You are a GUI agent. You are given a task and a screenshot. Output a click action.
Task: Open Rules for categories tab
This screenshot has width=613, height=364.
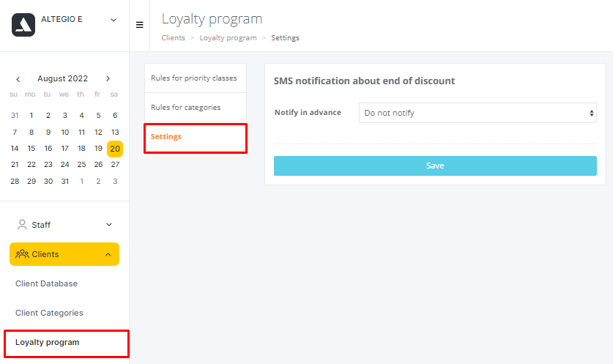point(196,108)
